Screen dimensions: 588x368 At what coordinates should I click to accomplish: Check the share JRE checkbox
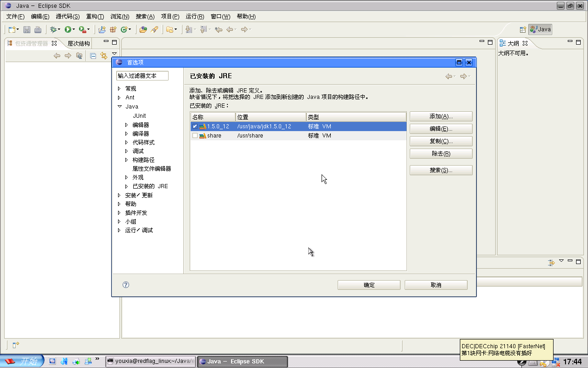click(x=195, y=136)
